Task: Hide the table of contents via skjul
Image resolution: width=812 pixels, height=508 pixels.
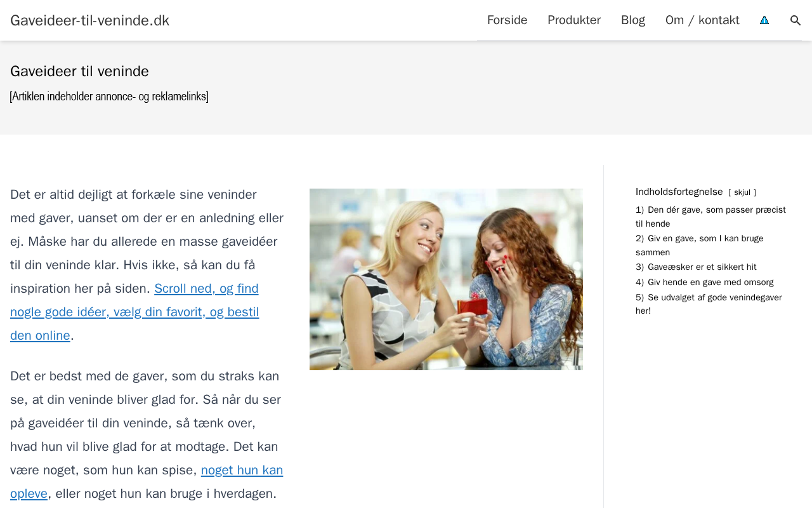Action: [742, 192]
